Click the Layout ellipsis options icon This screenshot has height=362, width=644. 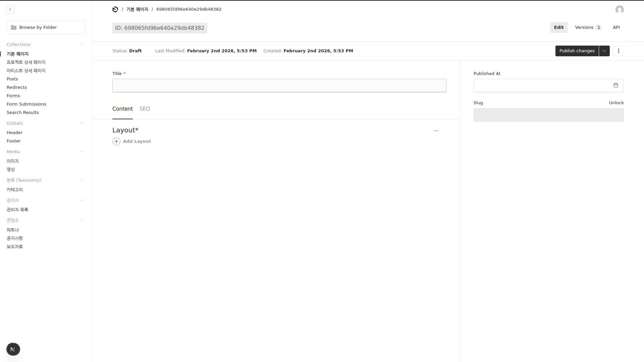(x=436, y=131)
